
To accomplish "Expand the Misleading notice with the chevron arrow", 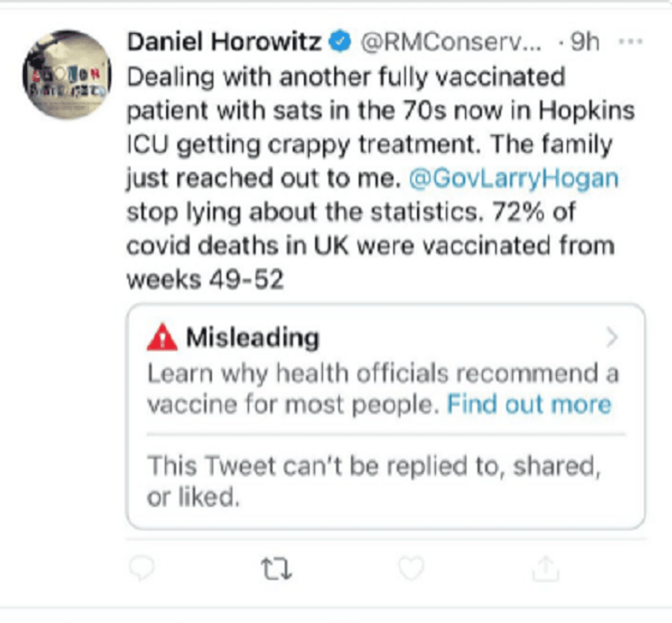I will point(612,338).
